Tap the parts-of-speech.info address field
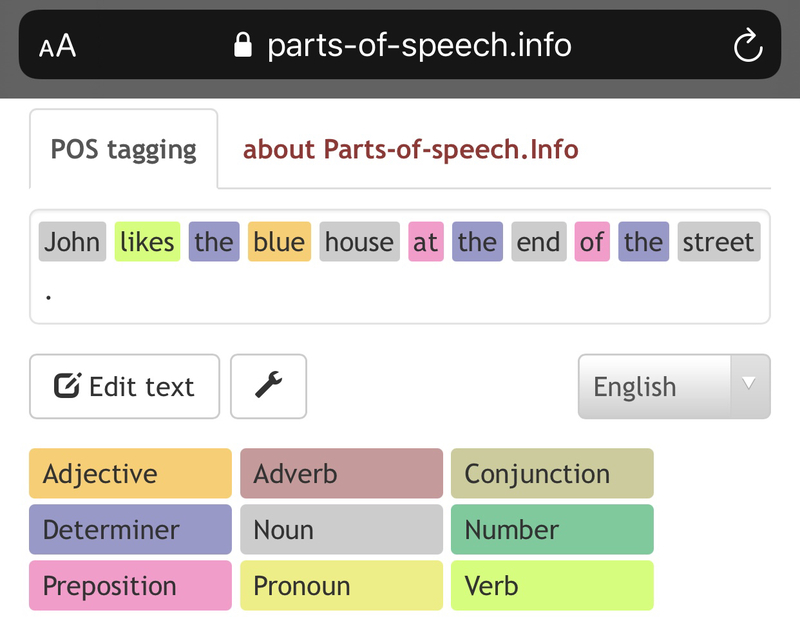 click(418, 45)
